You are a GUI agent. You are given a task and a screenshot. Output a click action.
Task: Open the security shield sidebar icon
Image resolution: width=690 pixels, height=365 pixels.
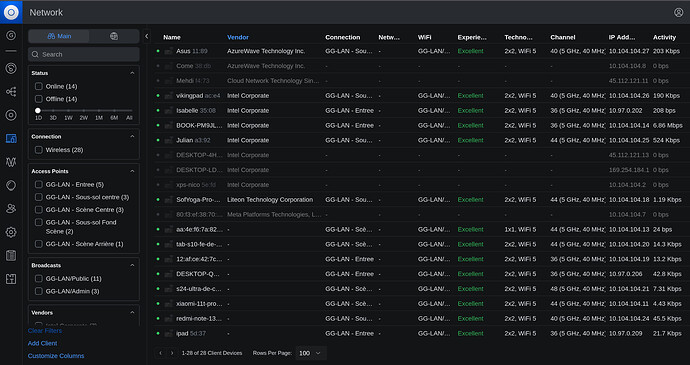[x=11, y=185]
